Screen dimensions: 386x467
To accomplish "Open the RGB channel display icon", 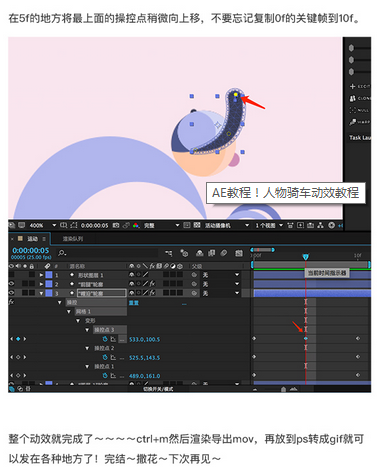I will (x=136, y=225).
